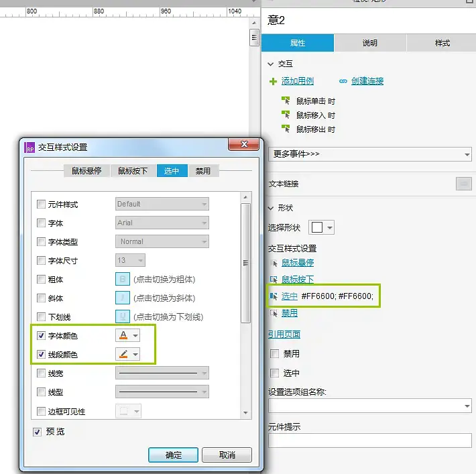
Task: Switch to the 鼠标悬停 tab
Action: point(86,171)
